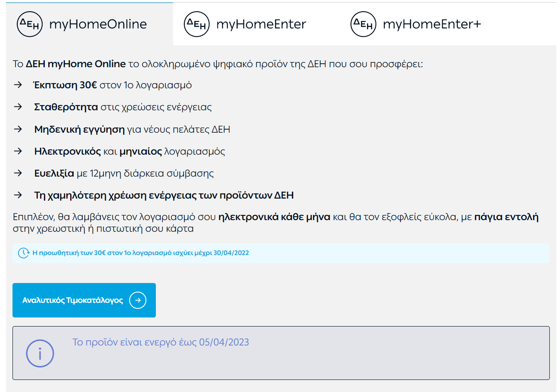Click the circled arrow in Αναλυτικός Τιμοκατάλογος
Screen dimensions: 558x392
tap(138, 300)
